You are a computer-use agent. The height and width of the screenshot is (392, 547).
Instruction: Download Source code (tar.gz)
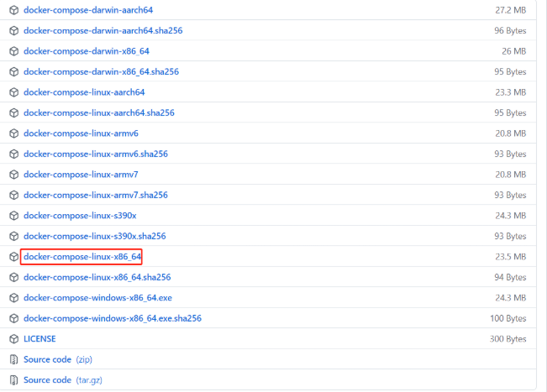[x=63, y=380]
